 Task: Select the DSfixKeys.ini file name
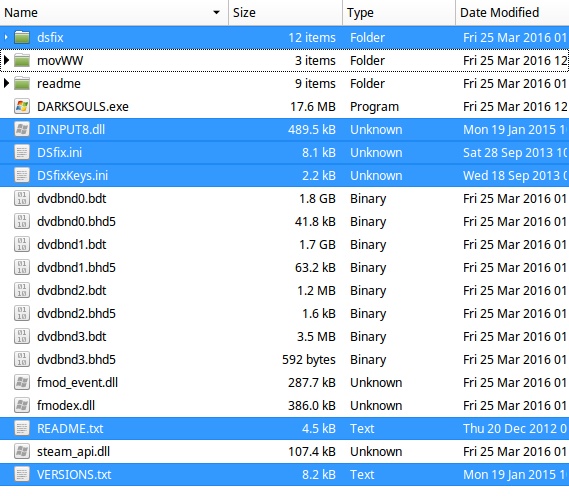click(x=73, y=176)
